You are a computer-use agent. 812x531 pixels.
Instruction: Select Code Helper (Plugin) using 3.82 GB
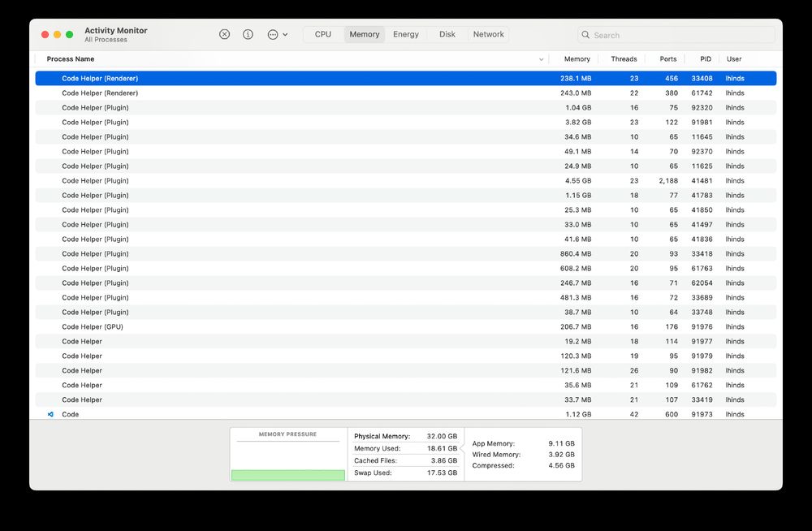coord(405,123)
